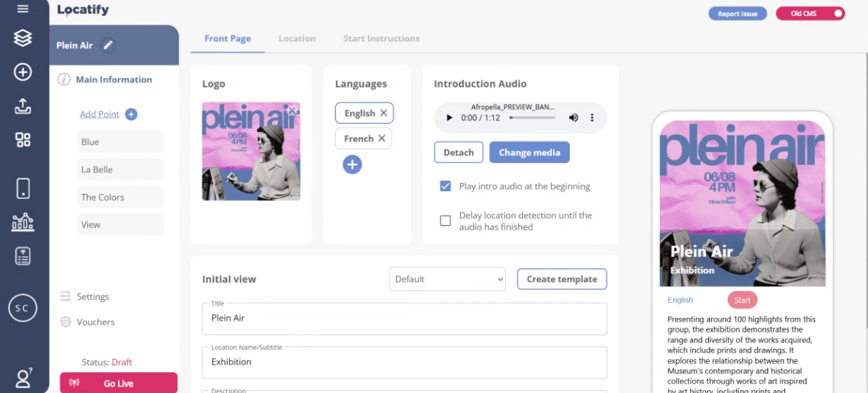This screenshot has height=393, width=868.
Task: Click the Detach button
Action: [x=458, y=152]
